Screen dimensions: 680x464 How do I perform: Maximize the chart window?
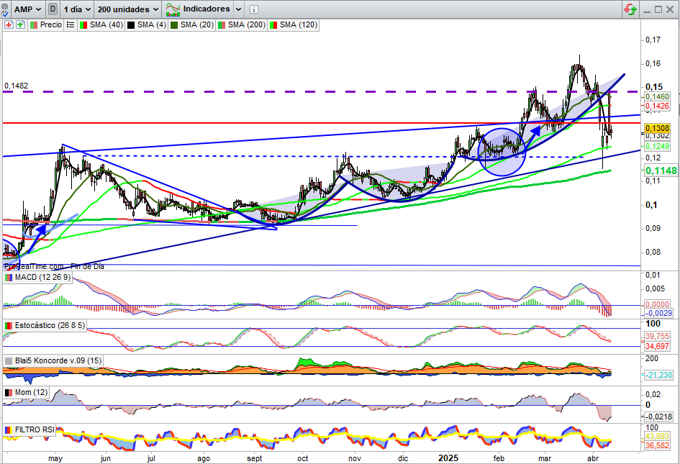[658, 9]
